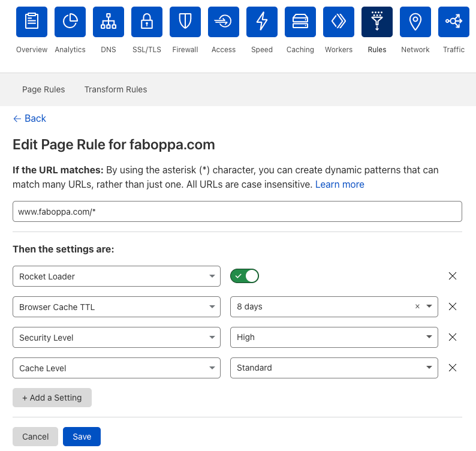Select the Network label in navigation
The height and width of the screenshot is (451, 476).
point(415,50)
